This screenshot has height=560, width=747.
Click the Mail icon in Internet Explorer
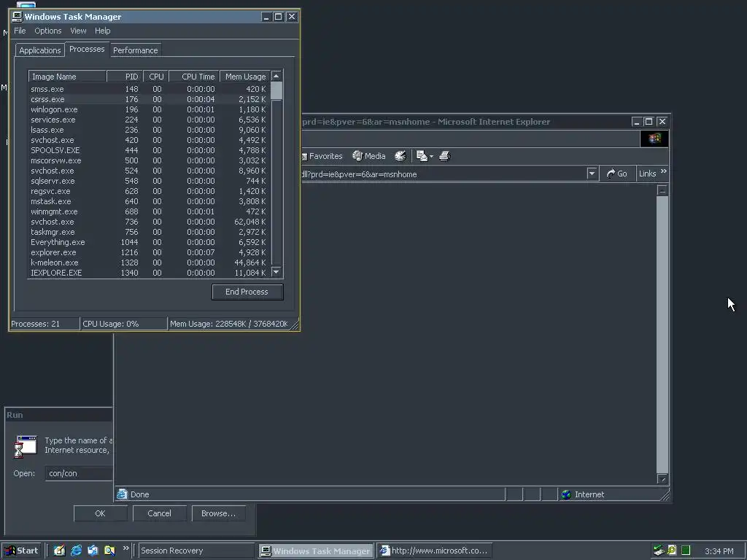[421, 156]
